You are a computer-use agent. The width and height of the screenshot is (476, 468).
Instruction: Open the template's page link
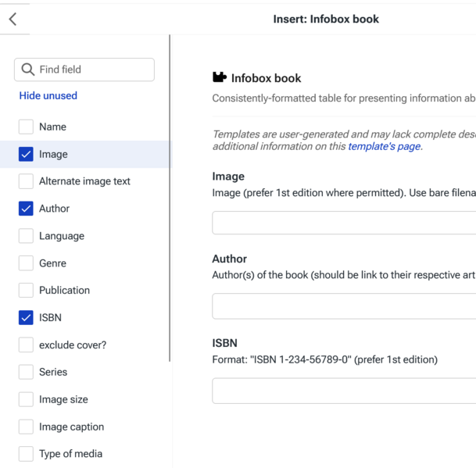(385, 146)
